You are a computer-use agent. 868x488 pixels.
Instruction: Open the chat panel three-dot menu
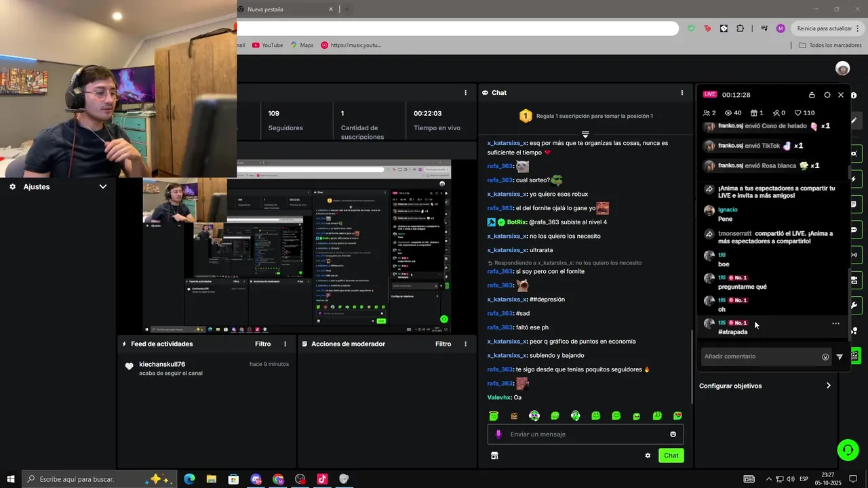pos(682,93)
